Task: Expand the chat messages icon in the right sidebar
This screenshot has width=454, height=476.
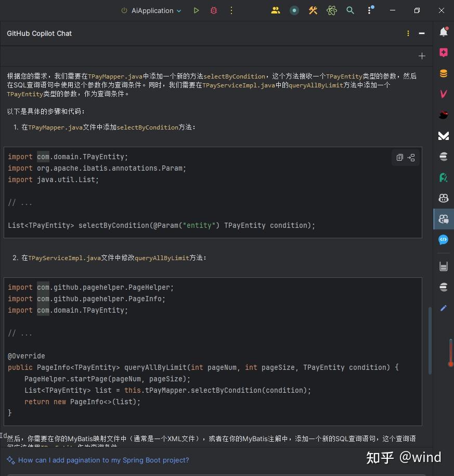Action: point(443,240)
